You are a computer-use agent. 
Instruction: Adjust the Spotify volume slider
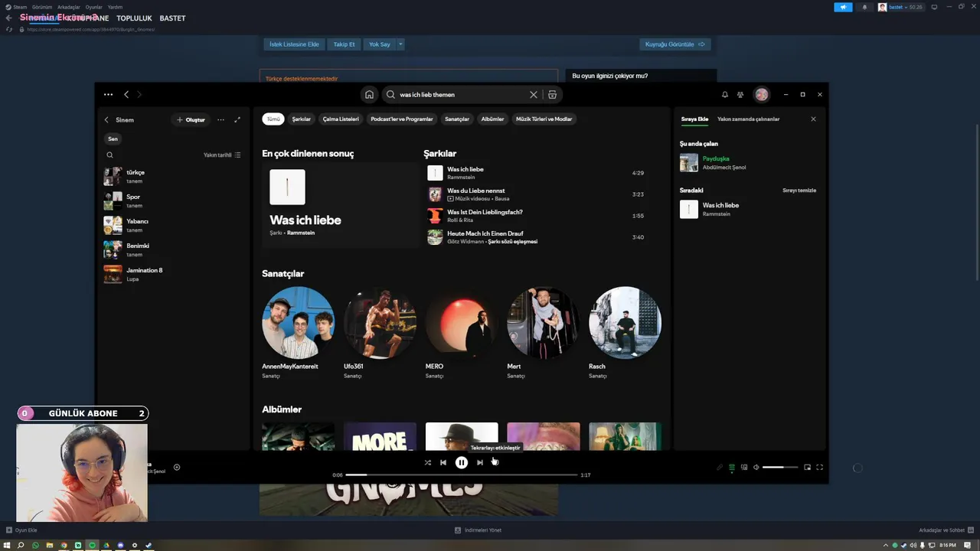(780, 468)
